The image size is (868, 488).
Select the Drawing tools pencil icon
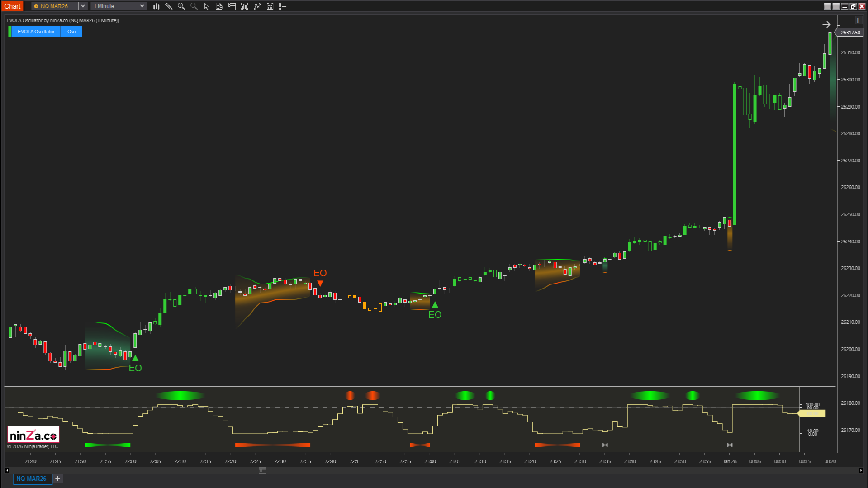169,6
